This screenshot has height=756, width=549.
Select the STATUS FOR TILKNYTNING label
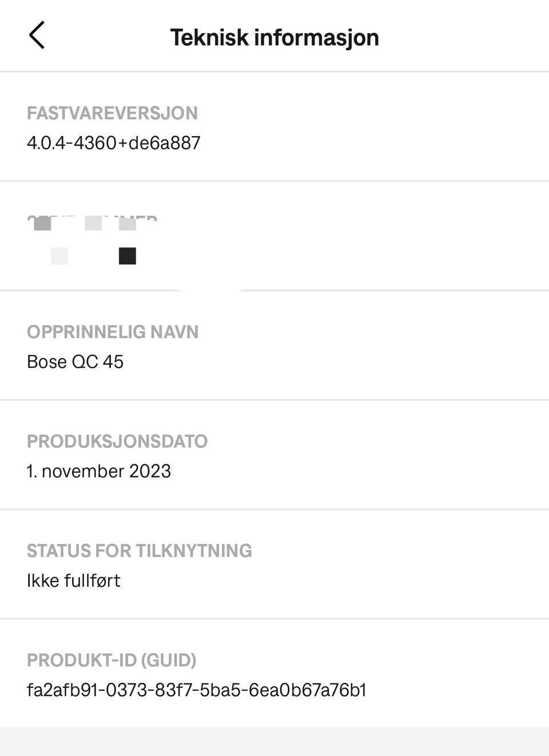(x=140, y=551)
